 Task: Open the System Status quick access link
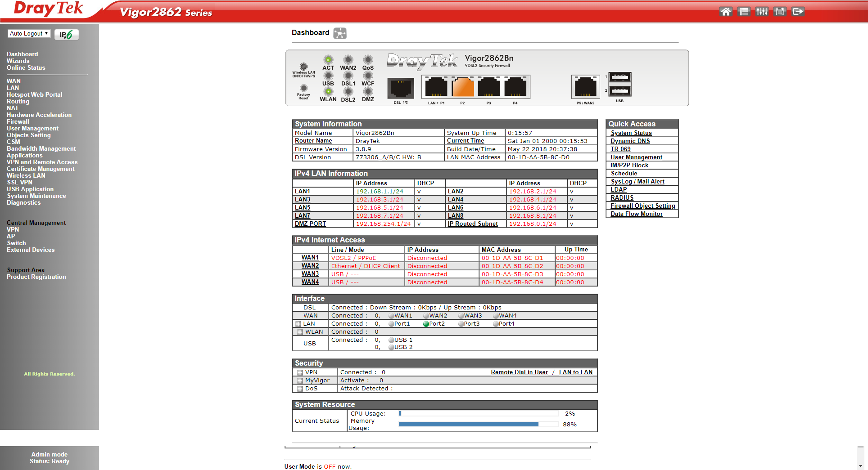(x=631, y=133)
